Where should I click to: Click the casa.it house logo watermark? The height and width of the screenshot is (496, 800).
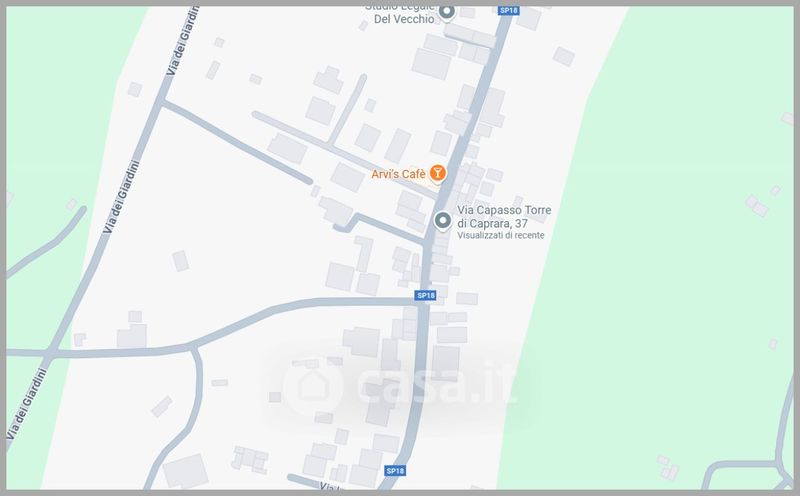coord(312,387)
